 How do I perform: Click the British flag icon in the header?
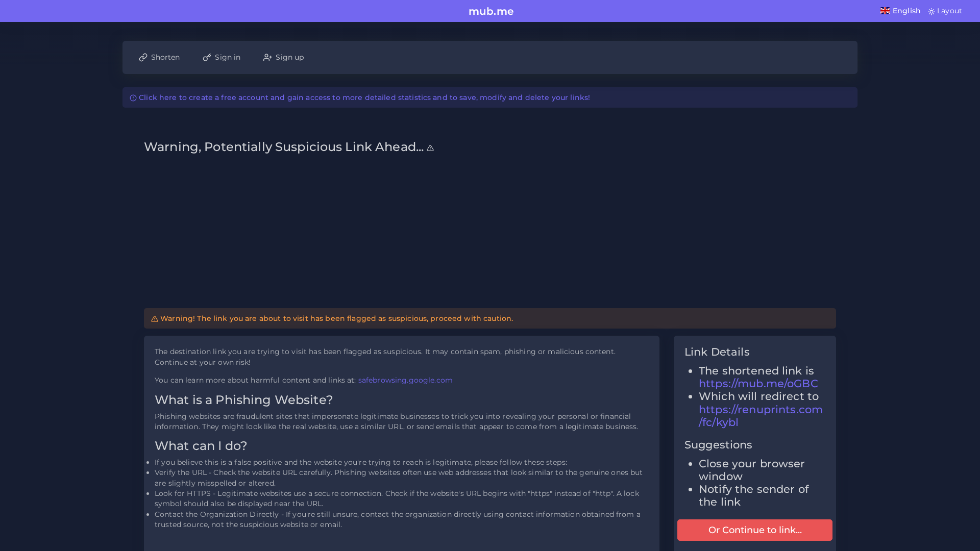click(x=885, y=10)
